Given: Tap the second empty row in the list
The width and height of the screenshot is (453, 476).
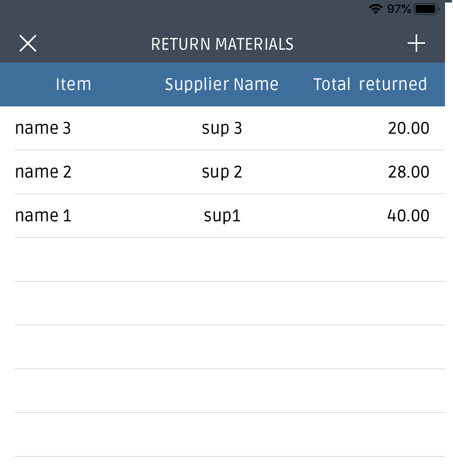Looking at the screenshot, I should pos(229,303).
